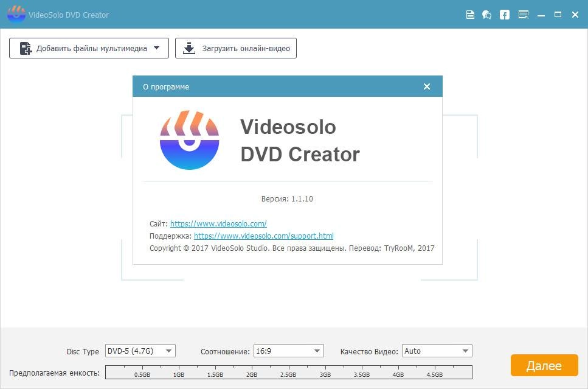Click the Copyright © 2017 VideoSolo Studio line

[292, 248]
